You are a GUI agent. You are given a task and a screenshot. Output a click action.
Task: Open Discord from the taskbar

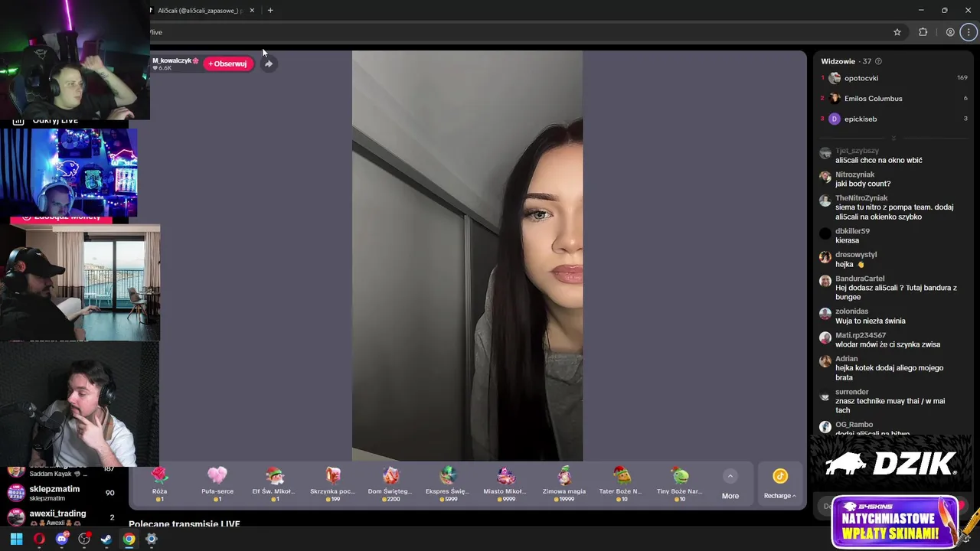tap(62, 539)
